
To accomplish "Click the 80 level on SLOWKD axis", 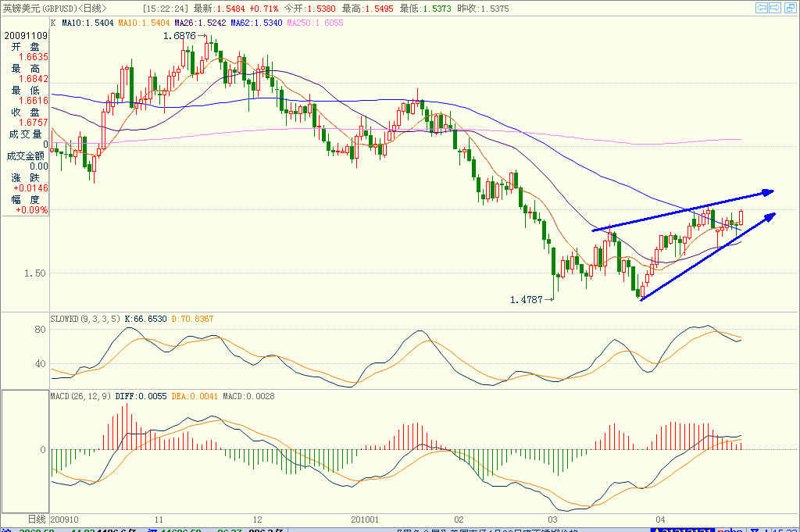I will pyautogui.click(x=40, y=330).
